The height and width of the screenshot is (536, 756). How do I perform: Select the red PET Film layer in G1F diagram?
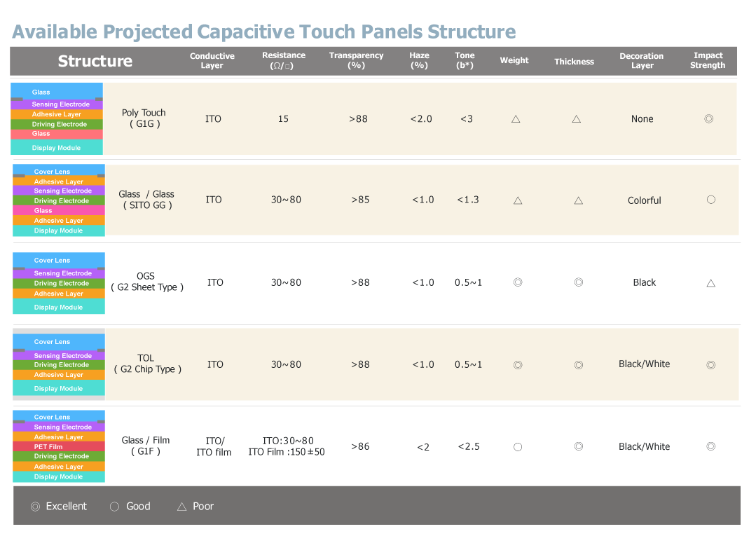tap(59, 446)
